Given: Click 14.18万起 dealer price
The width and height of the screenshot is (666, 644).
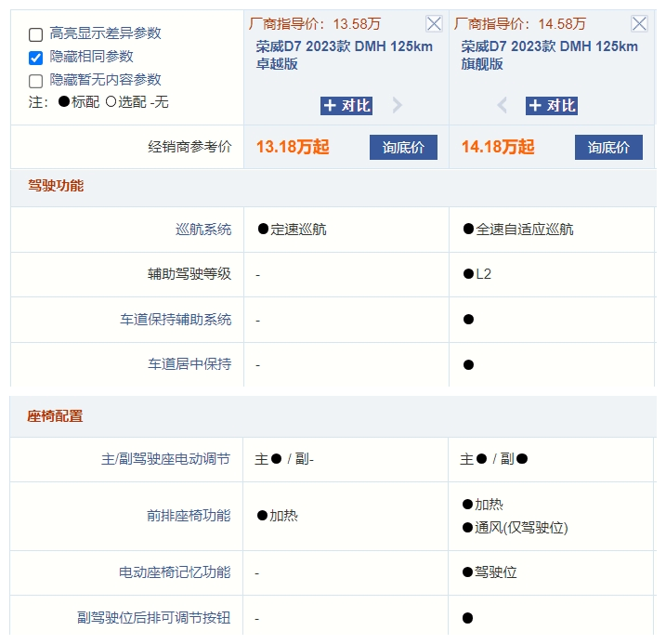Looking at the screenshot, I should point(498,147).
